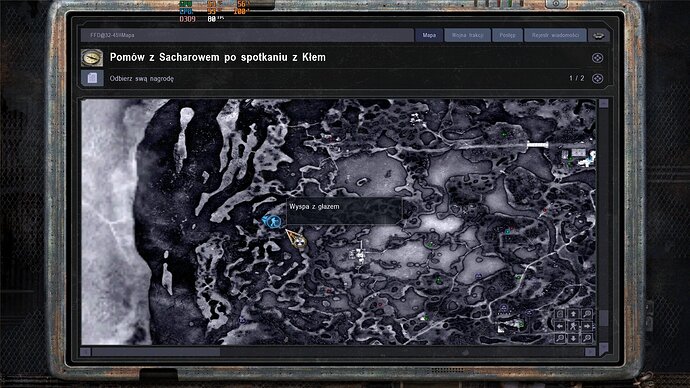Open the Postęp tab
Image resolution: width=690 pixels, height=388 pixels.
[x=507, y=35]
